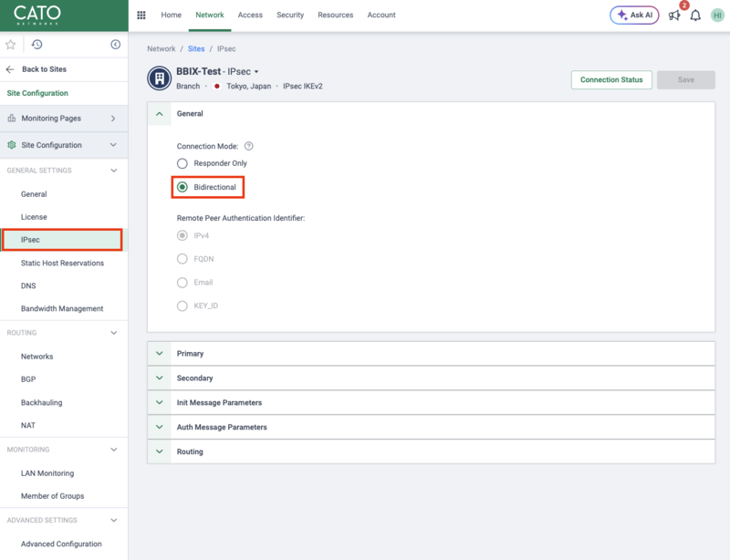
Task: Select Email authentication identifier
Action: point(182,283)
